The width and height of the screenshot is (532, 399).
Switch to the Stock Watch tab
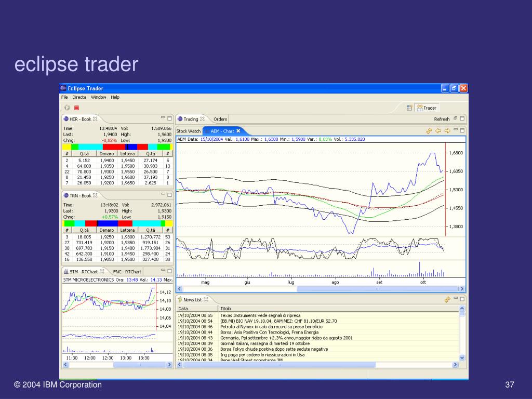click(189, 131)
